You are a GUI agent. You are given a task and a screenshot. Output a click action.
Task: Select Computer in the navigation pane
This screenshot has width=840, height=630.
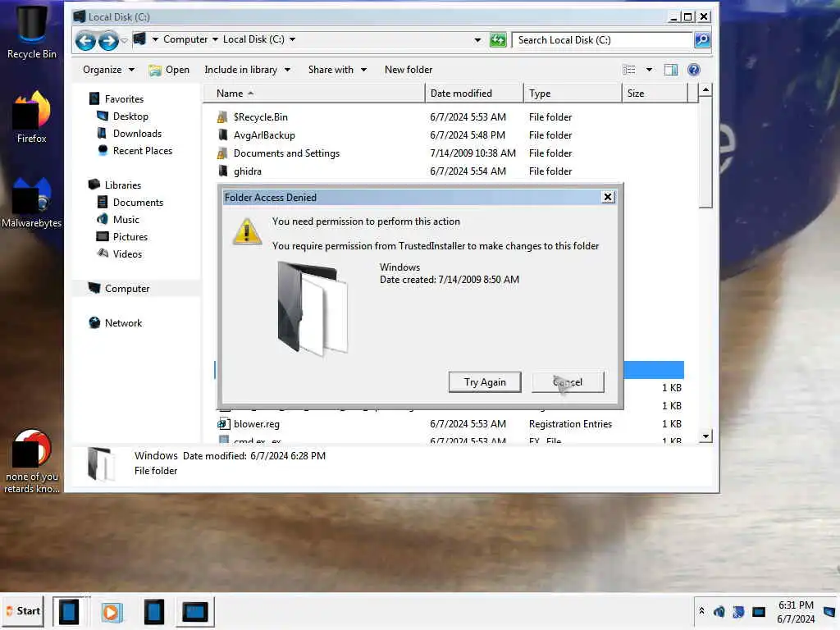pos(127,288)
